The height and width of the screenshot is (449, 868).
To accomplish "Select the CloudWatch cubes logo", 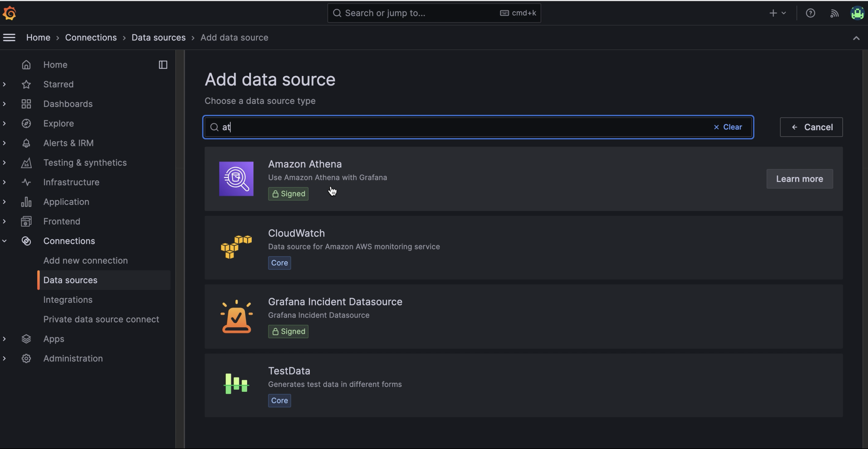I will pos(236,248).
